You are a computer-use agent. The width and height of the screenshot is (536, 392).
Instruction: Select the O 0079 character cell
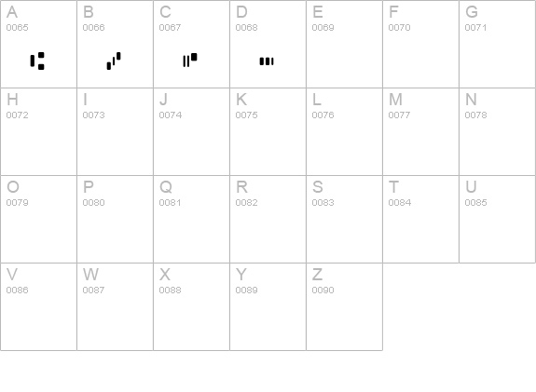pyautogui.click(x=38, y=219)
